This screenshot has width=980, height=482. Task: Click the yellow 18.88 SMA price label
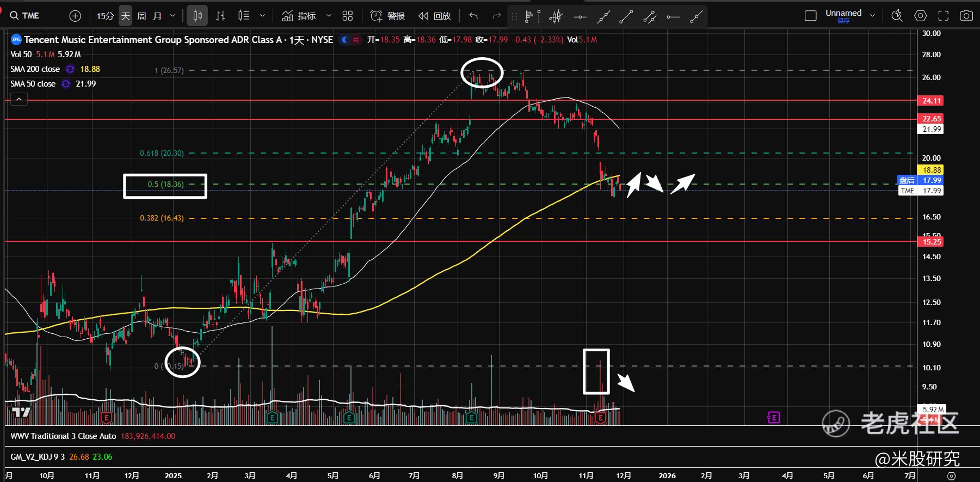coord(931,170)
